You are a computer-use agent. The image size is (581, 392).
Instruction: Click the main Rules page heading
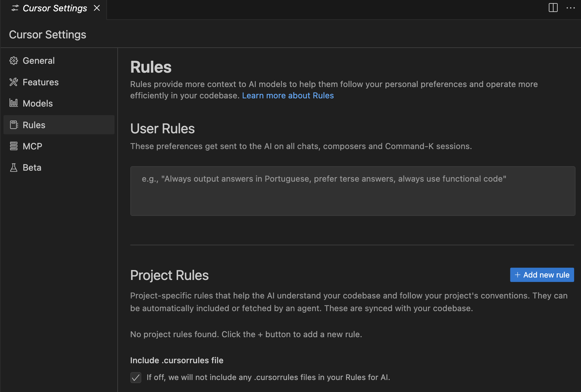[x=151, y=67]
